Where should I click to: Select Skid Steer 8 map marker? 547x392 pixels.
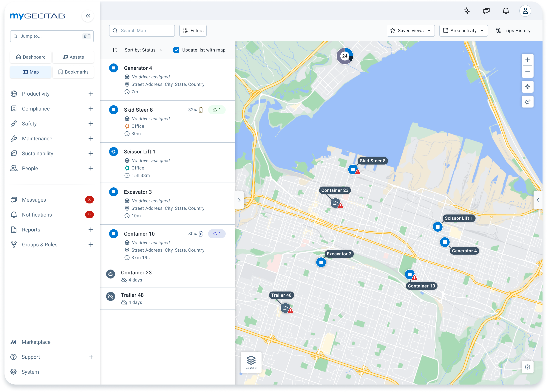[353, 169]
